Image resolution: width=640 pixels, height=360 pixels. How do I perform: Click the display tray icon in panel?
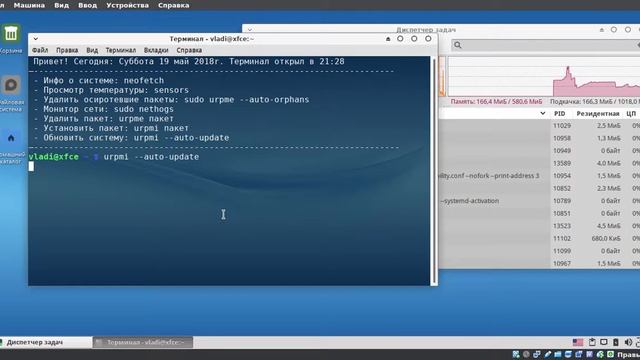[604, 342]
